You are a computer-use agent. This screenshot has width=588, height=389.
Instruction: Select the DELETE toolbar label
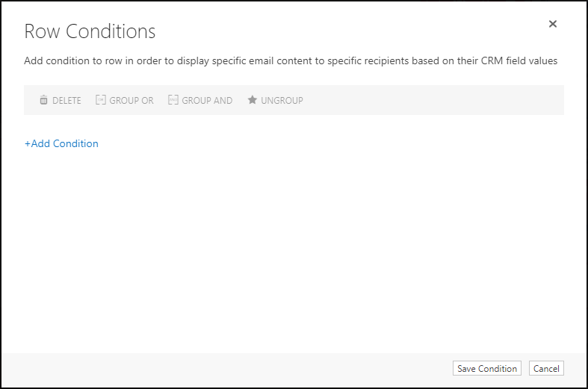tap(66, 101)
